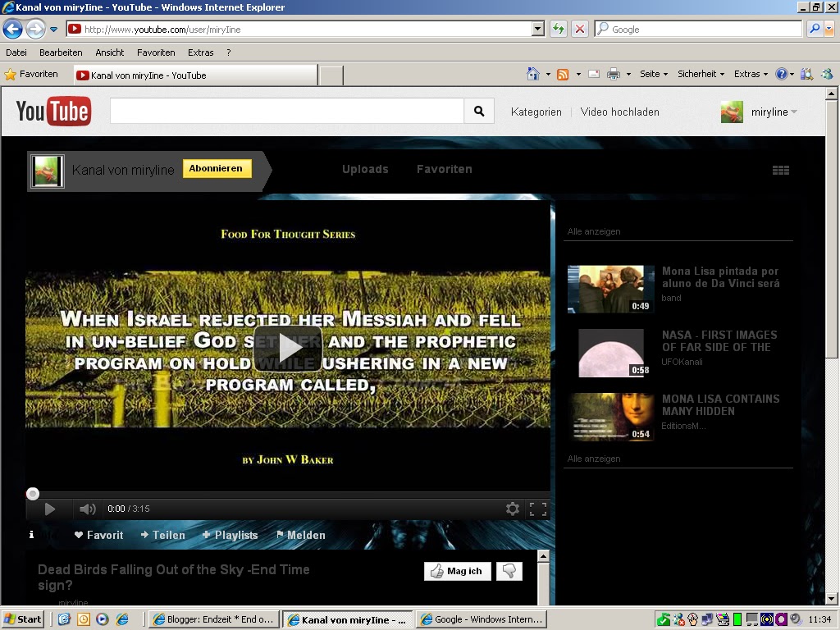
Task: Expand the Home button dropdown arrow
Action: point(548,75)
